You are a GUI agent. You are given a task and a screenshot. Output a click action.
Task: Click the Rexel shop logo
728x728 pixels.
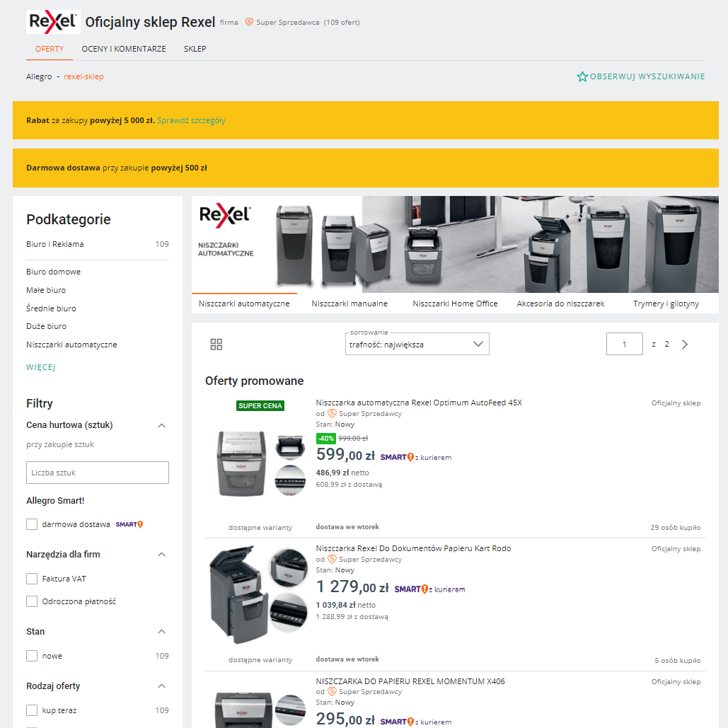(53, 21)
